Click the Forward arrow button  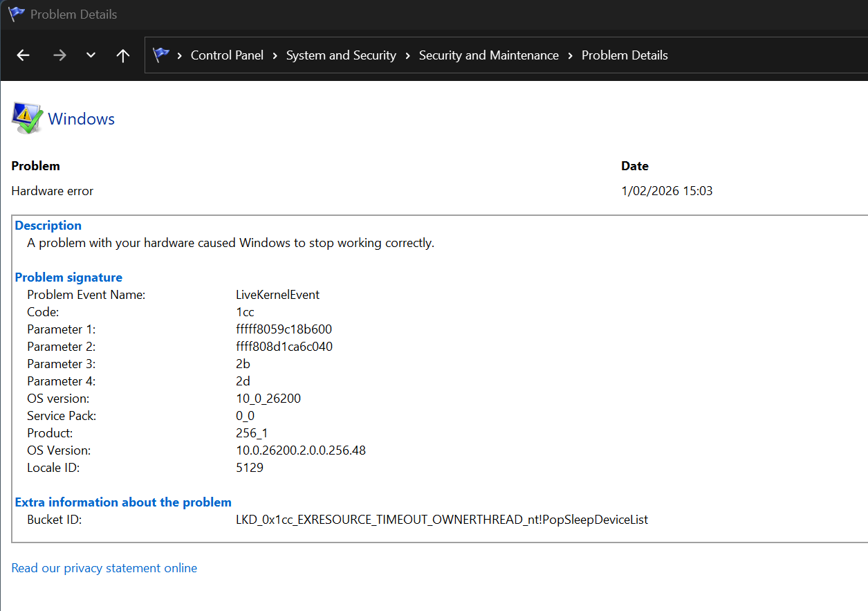59,55
